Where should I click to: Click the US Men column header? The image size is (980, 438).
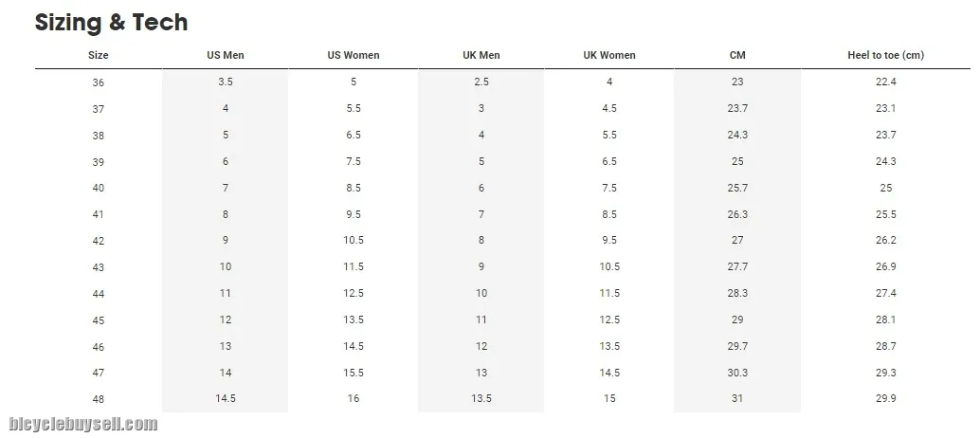226,55
